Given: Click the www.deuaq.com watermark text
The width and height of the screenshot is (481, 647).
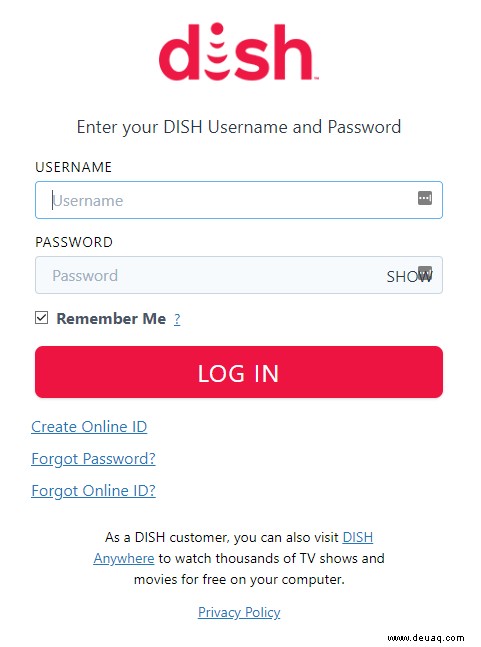Looking at the screenshot, I should [x=426, y=638].
